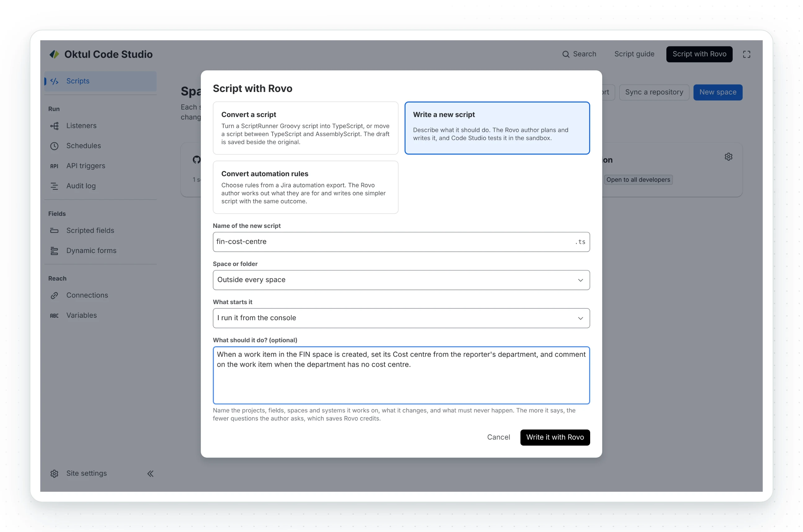Click the Listeners icon
Image resolution: width=803 pixels, height=532 pixels.
click(54, 126)
